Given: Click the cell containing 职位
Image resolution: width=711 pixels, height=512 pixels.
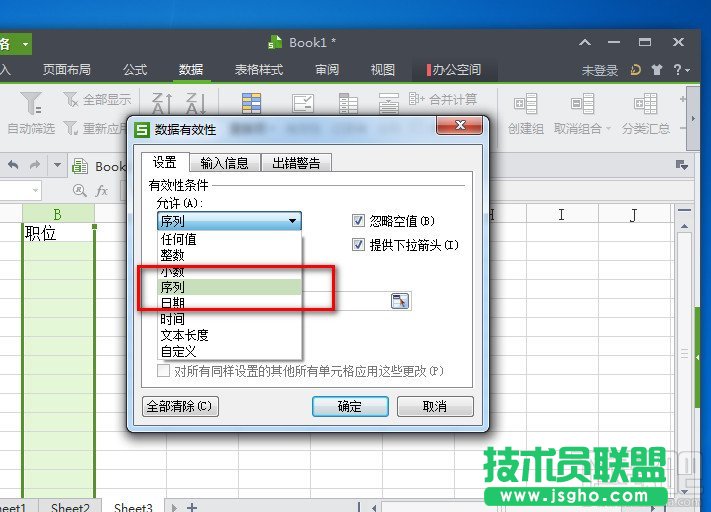Looking at the screenshot, I should [58, 233].
